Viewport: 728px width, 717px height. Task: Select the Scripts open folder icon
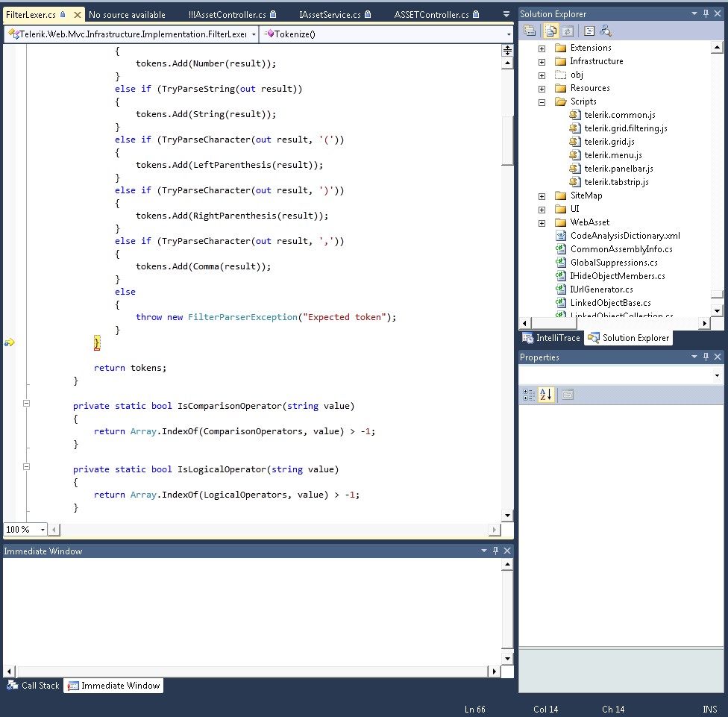tap(561, 101)
